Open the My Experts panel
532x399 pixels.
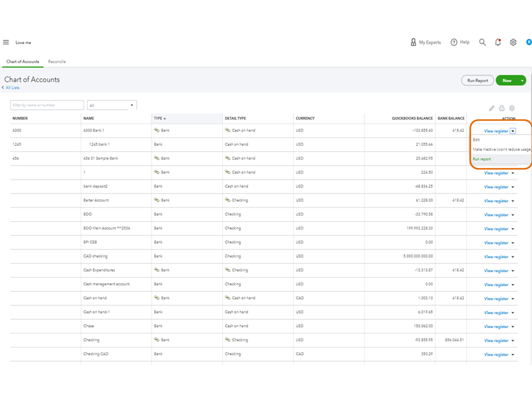click(x=426, y=42)
